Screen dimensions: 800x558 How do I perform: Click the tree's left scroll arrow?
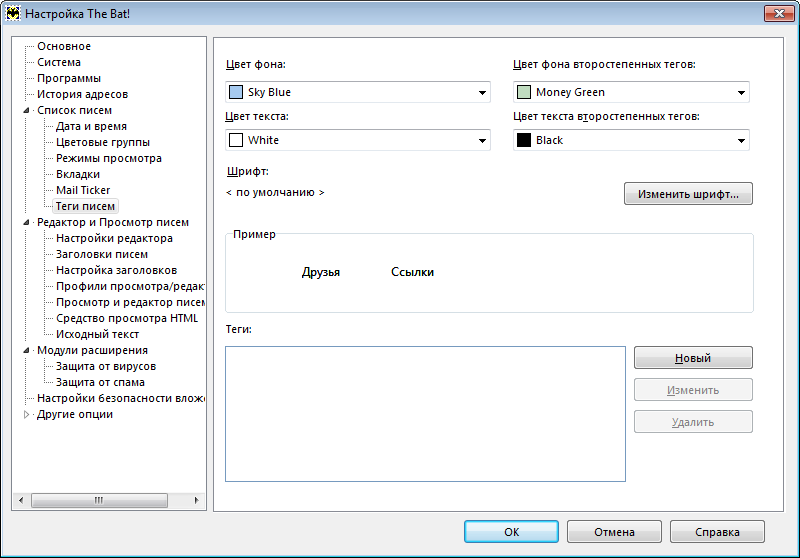(21, 500)
